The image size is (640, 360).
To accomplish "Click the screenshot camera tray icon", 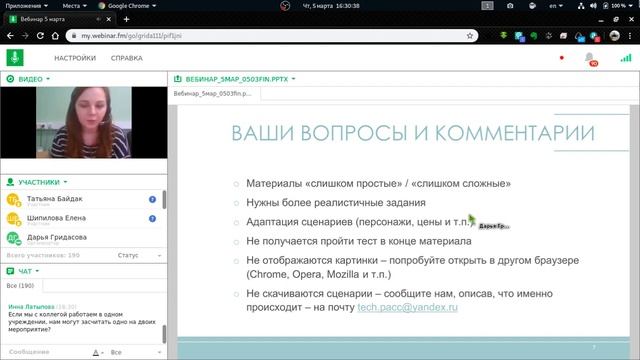I will [510, 6].
